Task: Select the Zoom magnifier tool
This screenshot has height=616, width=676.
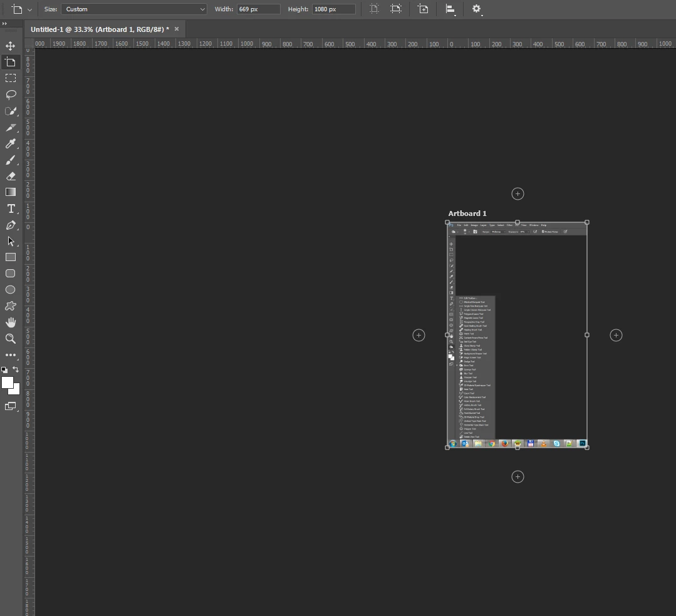Action: (x=11, y=339)
